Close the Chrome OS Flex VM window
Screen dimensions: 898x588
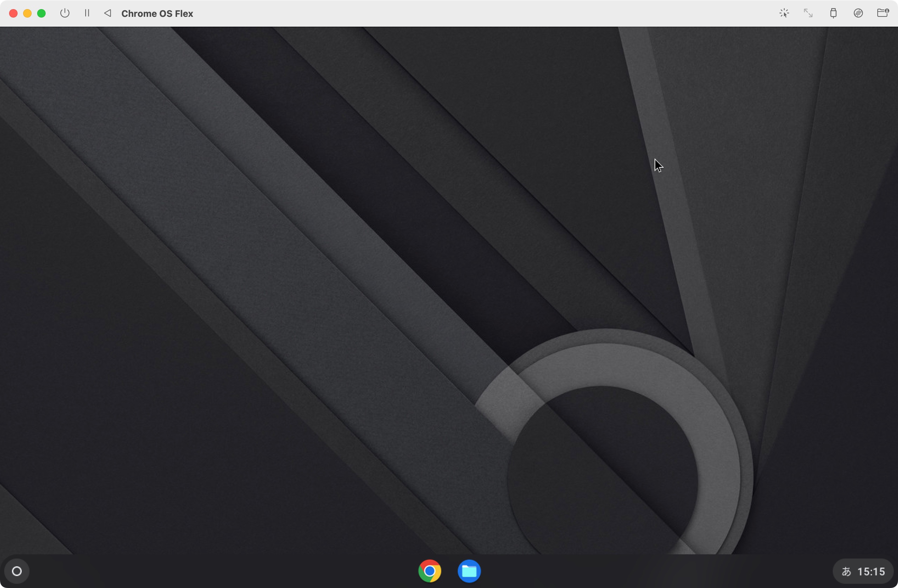(x=13, y=14)
